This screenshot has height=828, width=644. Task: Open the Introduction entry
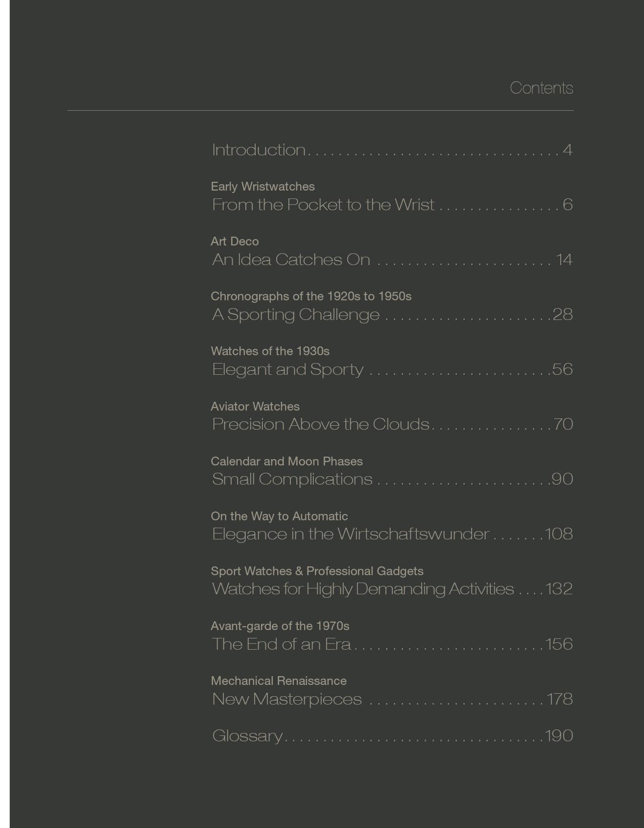pyautogui.click(x=259, y=150)
